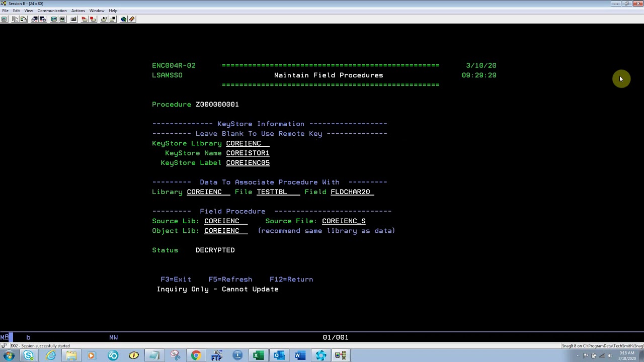
Task: Click the File field TESTTBL
Action: [278, 192]
